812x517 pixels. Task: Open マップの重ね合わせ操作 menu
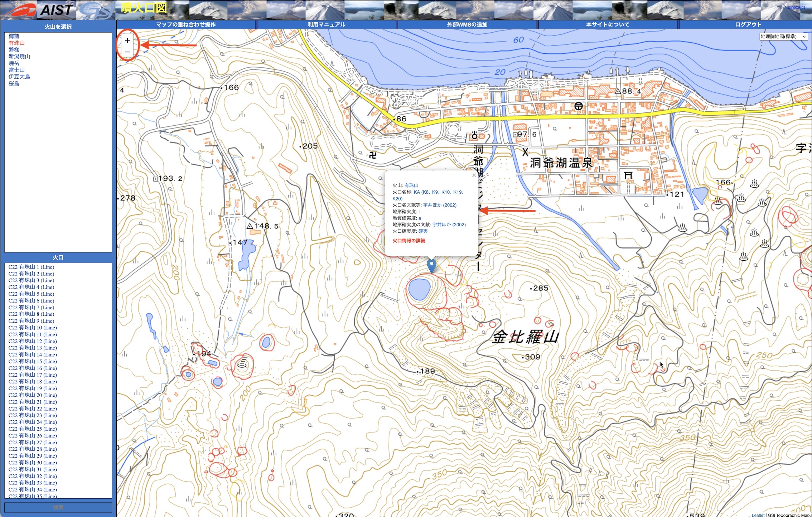(186, 25)
